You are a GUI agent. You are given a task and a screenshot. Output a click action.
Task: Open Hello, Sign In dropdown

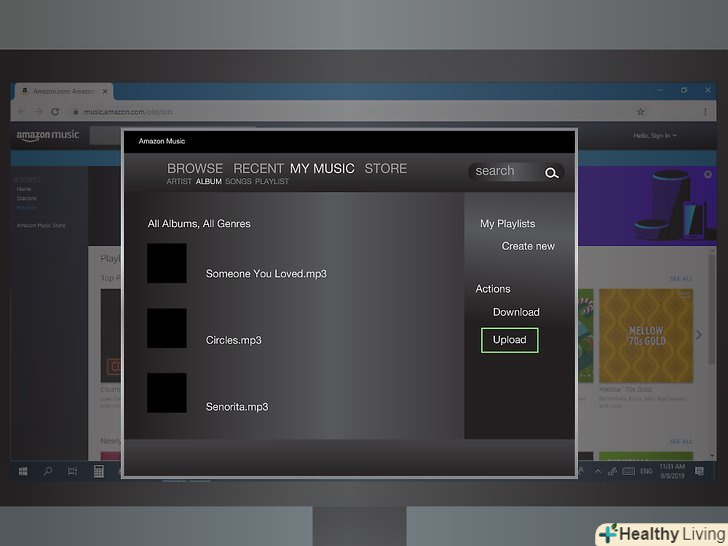(x=655, y=136)
